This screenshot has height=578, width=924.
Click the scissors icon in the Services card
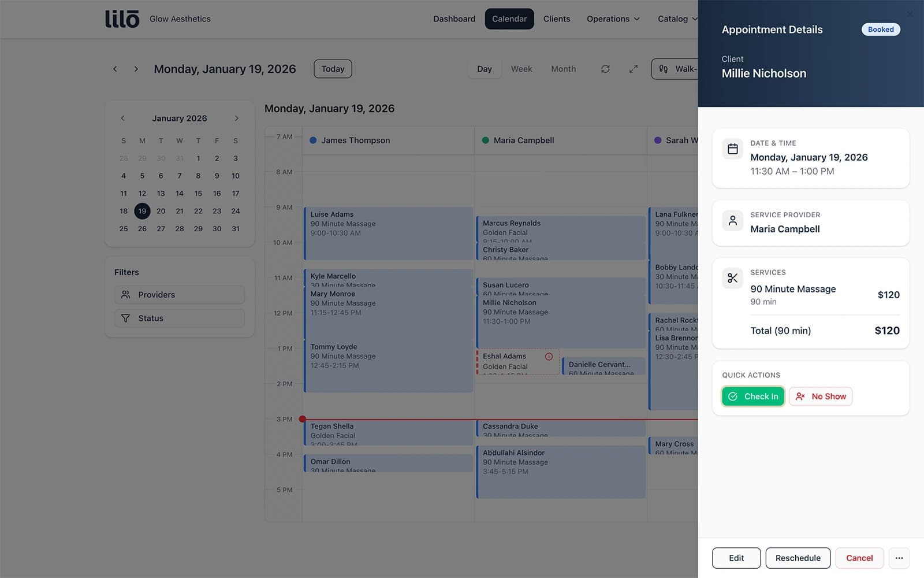(732, 278)
